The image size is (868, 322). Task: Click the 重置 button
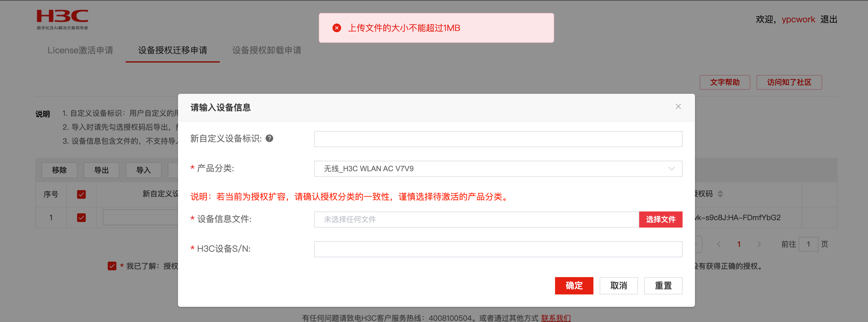[663, 285]
